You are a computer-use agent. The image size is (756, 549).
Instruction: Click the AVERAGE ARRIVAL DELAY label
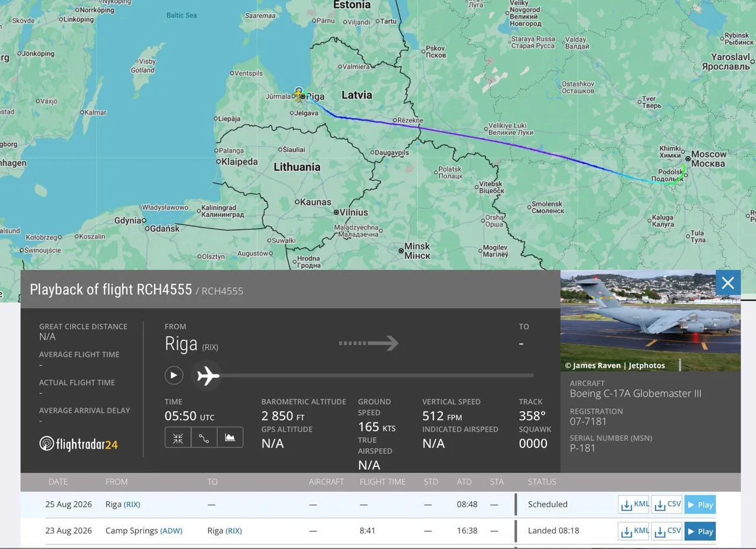pos(84,410)
